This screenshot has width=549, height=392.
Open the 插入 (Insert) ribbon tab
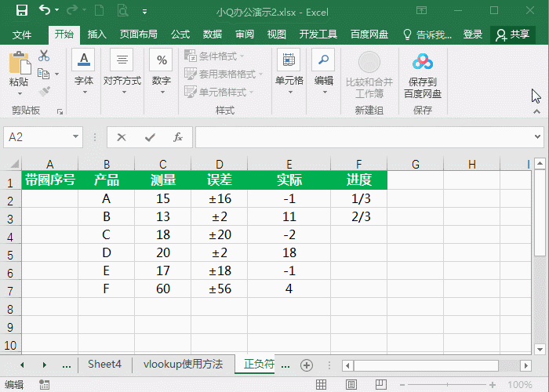click(x=96, y=34)
